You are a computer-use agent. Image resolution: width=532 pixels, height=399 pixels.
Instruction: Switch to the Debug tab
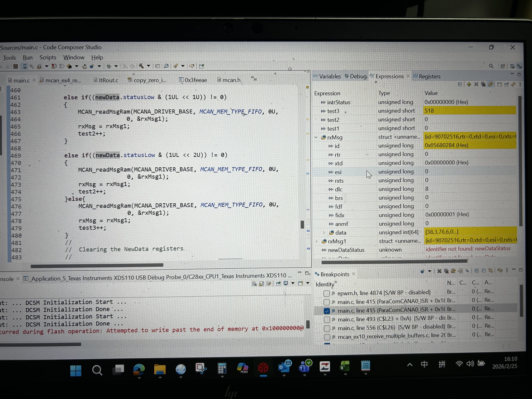[355, 77]
